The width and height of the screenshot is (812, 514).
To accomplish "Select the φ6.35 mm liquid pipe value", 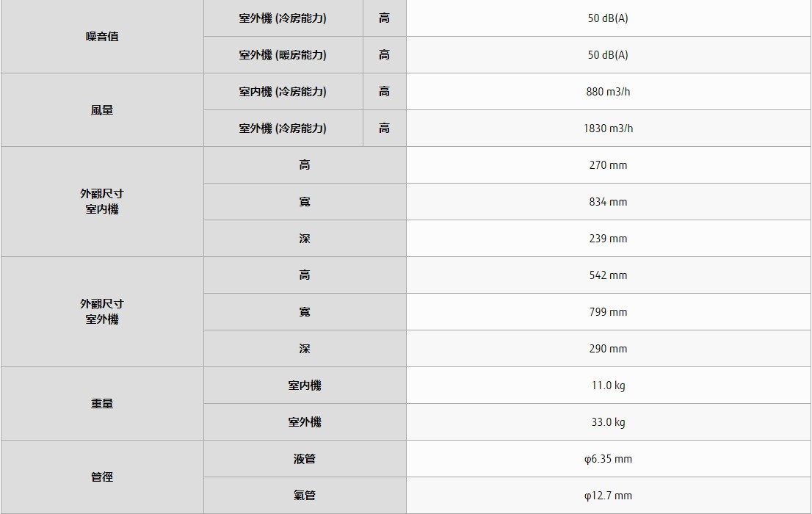I will tap(608, 459).
